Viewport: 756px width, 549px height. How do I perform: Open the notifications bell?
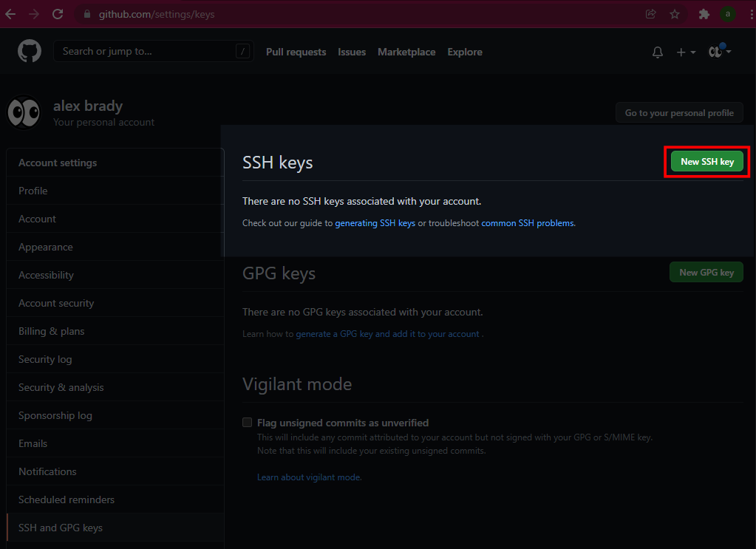click(657, 52)
